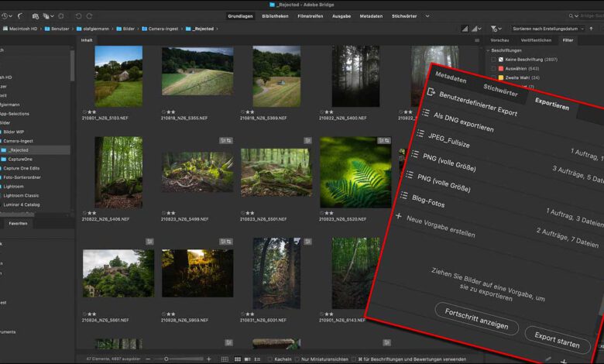Toggle the Nur Miniaturansichten option
The image size is (604, 364).
click(x=297, y=359)
